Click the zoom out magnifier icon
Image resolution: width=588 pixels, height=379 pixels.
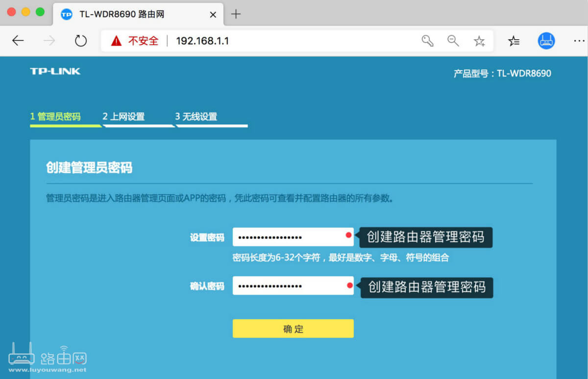pos(453,41)
